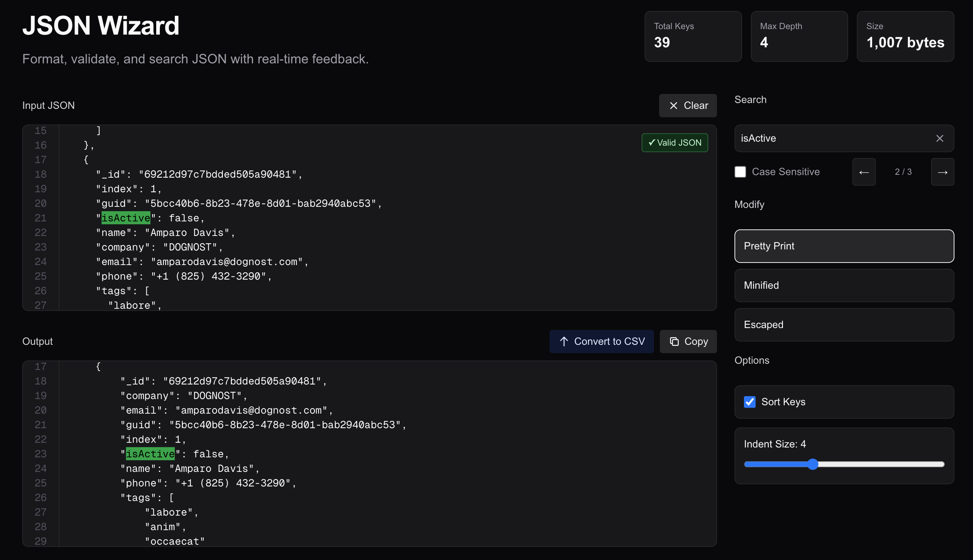Select the Pretty Print format option
The image size is (973, 560).
pyautogui.click(x=844, y=246)
